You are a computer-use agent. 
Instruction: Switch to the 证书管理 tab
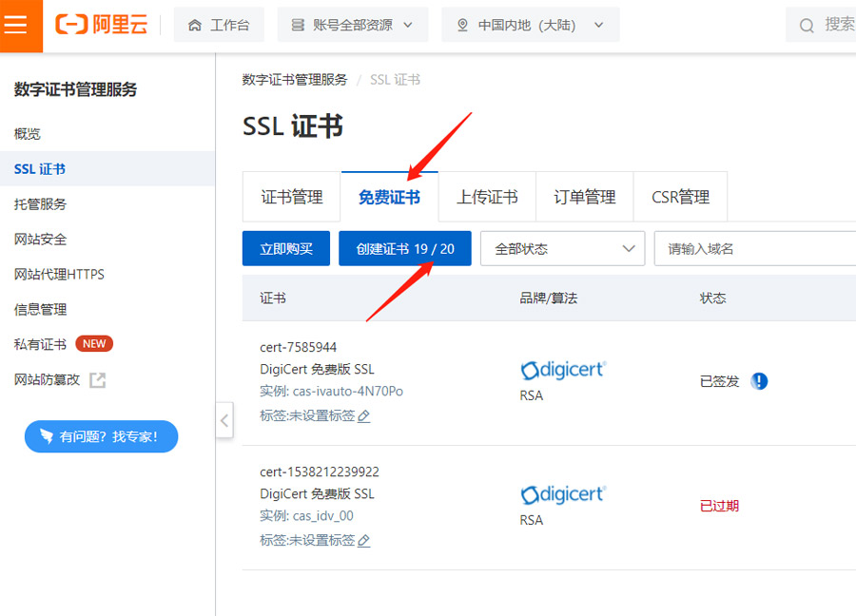point(290,196)
